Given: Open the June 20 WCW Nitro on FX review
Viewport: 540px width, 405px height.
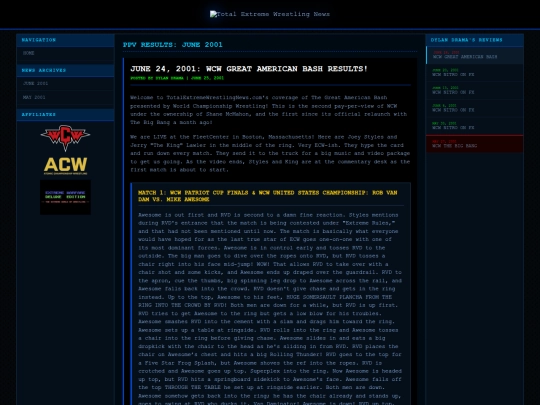Looking at the screenshot, I should (x=475, y=73).
